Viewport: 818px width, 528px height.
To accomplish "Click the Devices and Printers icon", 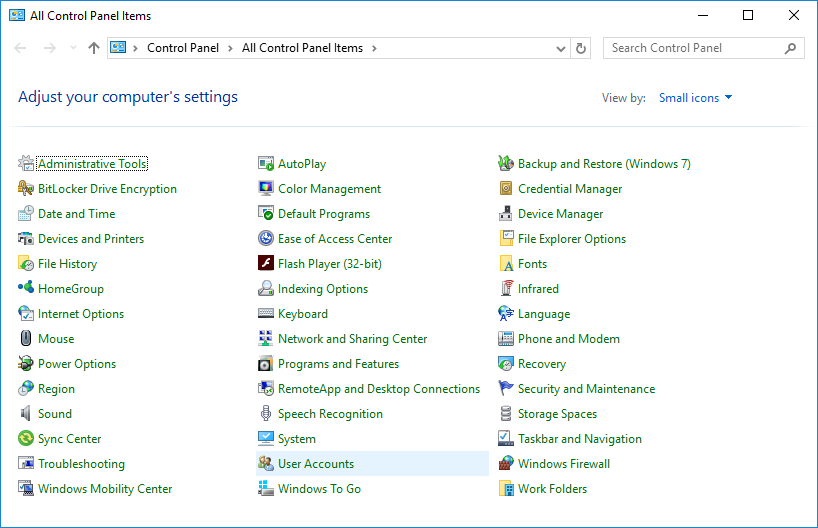I will click(x=26, y=239).
